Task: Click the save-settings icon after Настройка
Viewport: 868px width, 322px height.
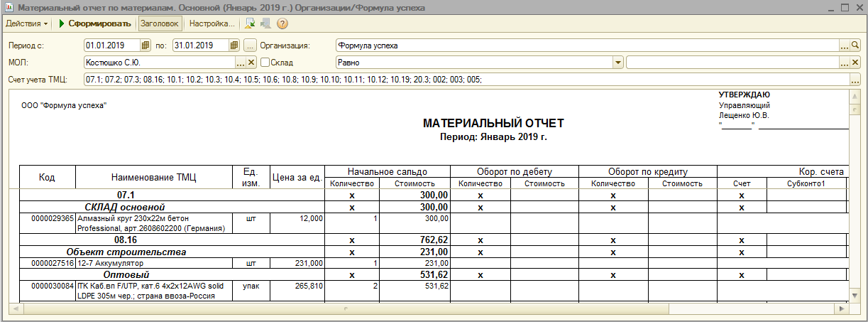Action: point(250,23)
